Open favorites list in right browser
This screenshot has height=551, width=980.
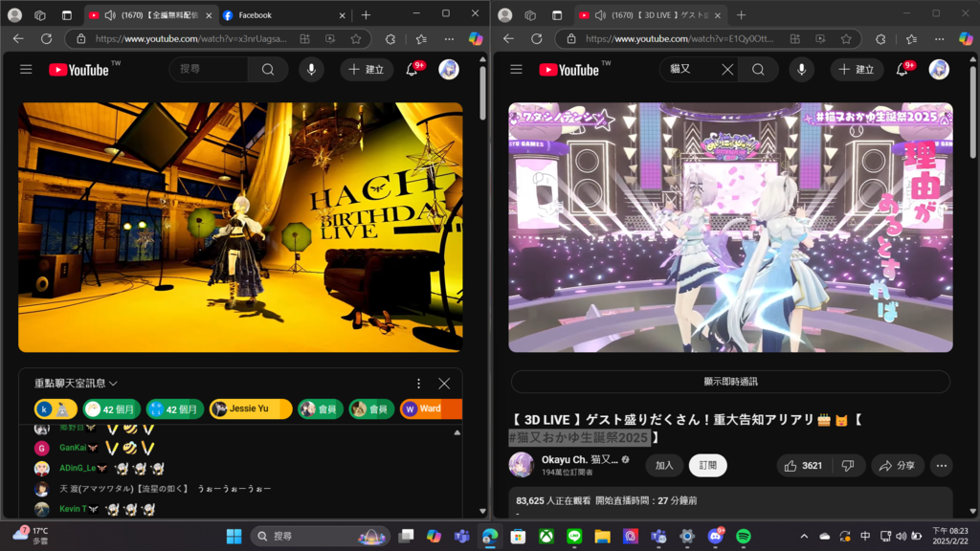point(911,38)
